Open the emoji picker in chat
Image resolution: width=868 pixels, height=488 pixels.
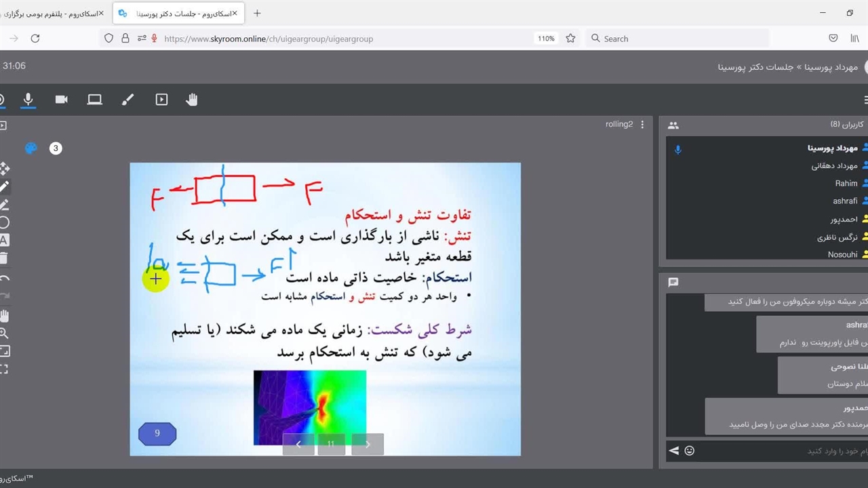coord(690,451)
